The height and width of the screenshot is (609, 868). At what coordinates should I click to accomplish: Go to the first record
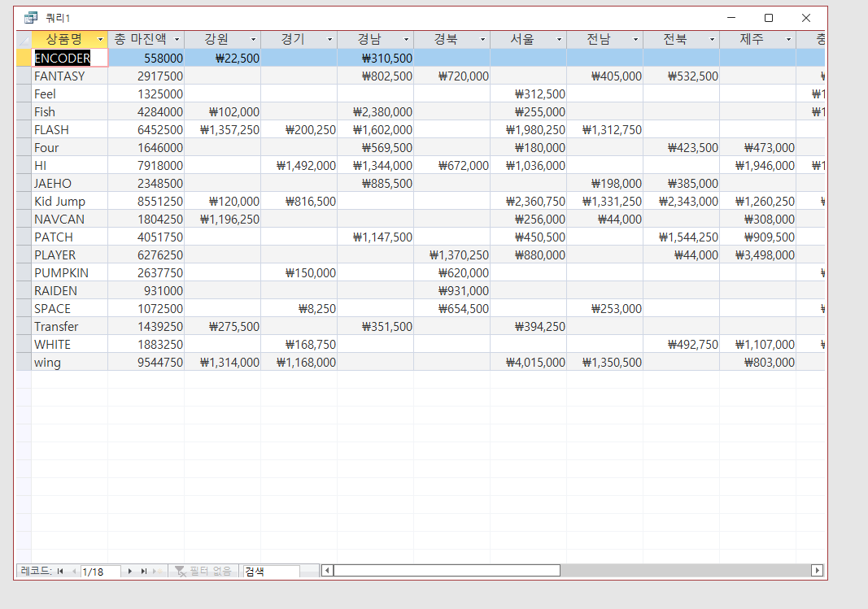coord(60,572)
